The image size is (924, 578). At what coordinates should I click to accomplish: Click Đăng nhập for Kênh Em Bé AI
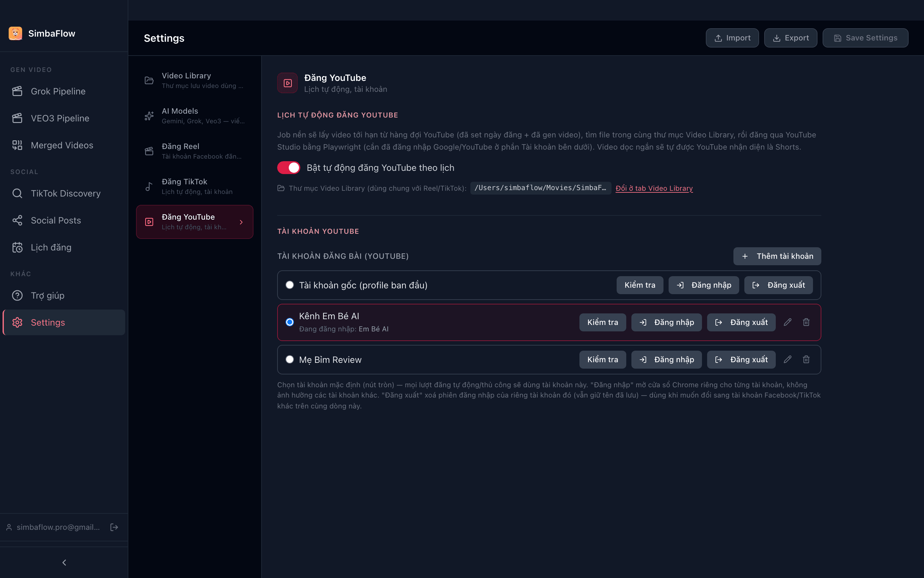(x=667, y=322)
